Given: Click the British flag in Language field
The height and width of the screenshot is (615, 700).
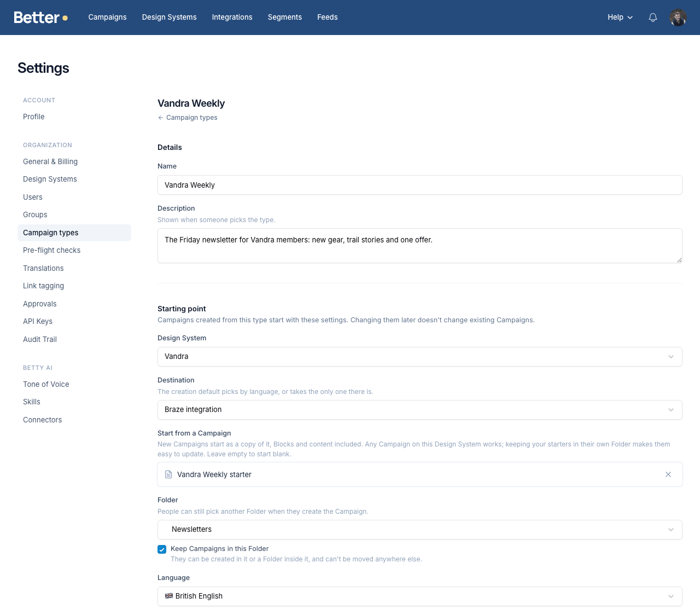Looking at the screenshot, I should click(169, 596).
